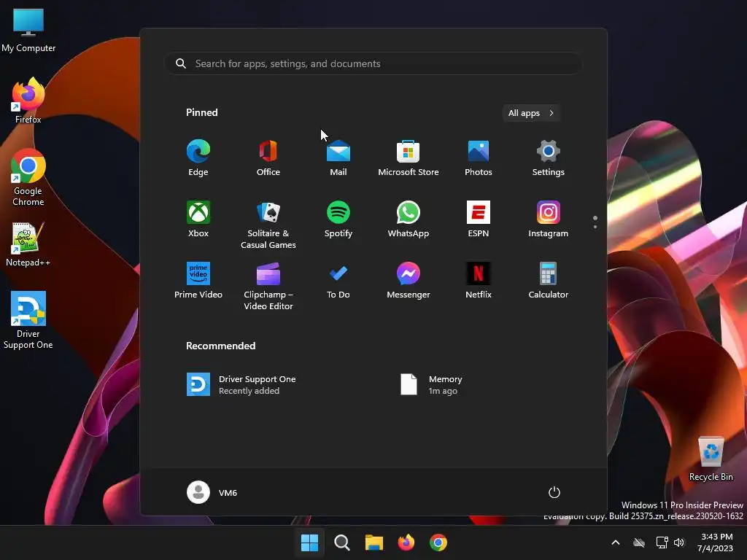Open the WhatsApp pinned app
This screenshot has width=747, height=560.
coord(409,219)
